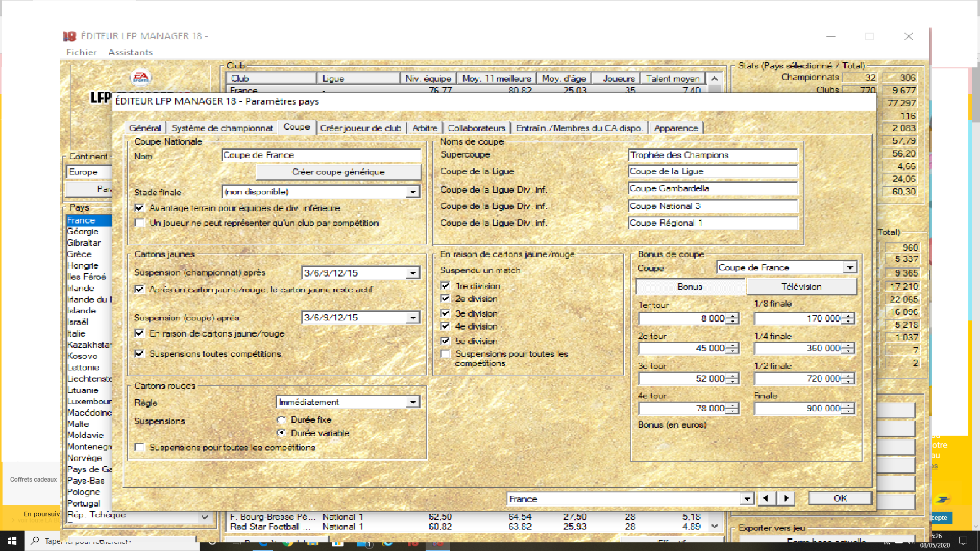The image size is (980, 551).
Task: Click Créer coupe générique button
Action: tap(338, 172)
